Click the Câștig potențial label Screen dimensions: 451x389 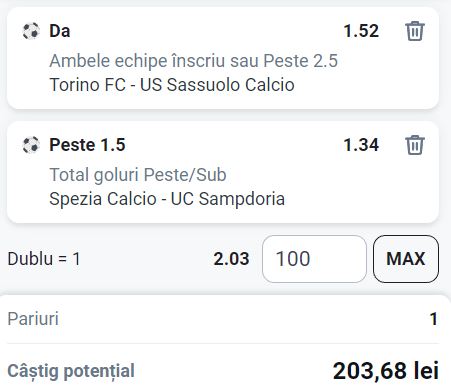(x=71, y=371)
